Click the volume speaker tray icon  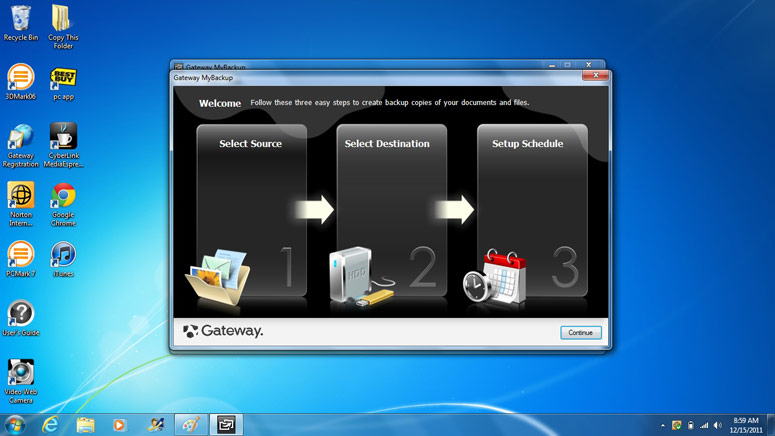[x=718, y=425]
